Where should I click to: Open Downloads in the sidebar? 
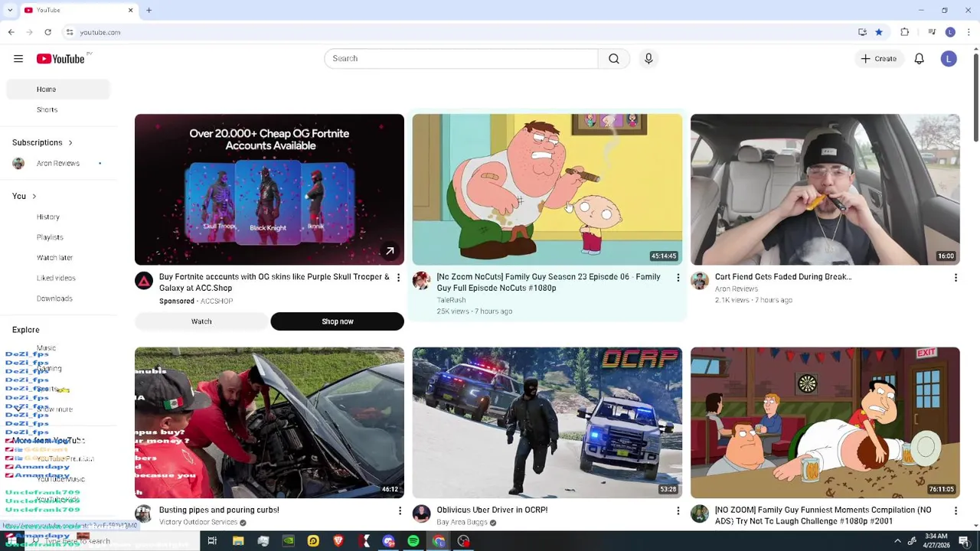point(58,298)
